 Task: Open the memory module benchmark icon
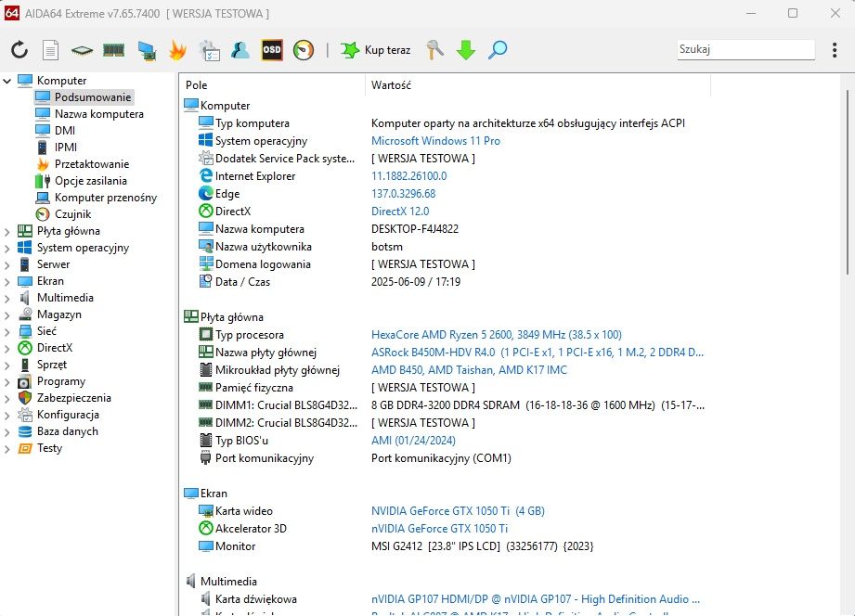click(x=113, y=50)
